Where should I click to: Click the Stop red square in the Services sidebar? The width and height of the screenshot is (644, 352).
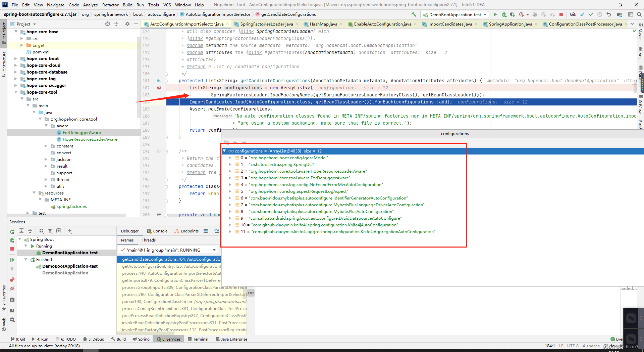pyautogui.click(x=12, y=249)
